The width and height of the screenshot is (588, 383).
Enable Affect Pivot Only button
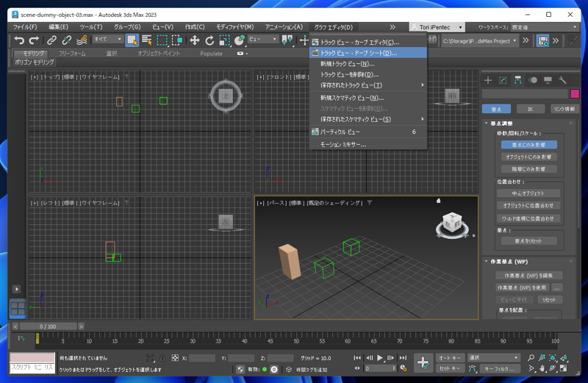point(528,145)
